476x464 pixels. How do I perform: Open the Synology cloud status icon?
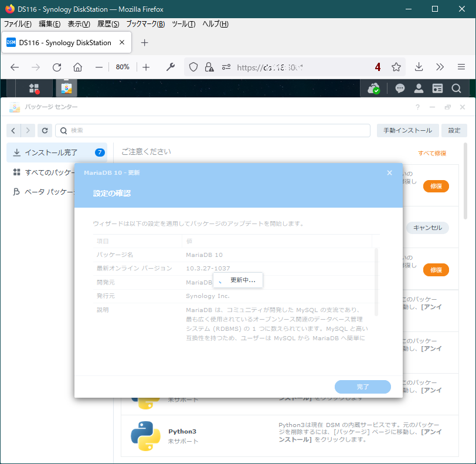tap(373, 89)
